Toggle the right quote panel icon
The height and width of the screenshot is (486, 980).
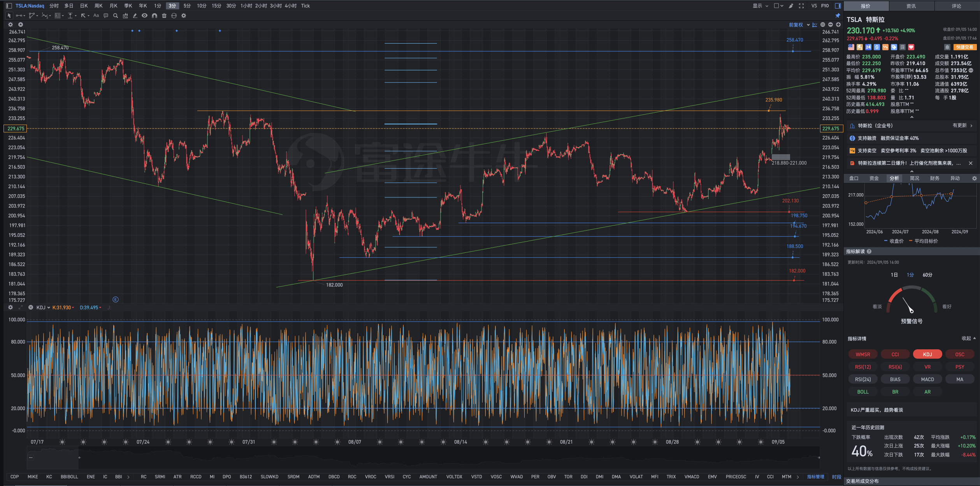(x=838, y=6)
